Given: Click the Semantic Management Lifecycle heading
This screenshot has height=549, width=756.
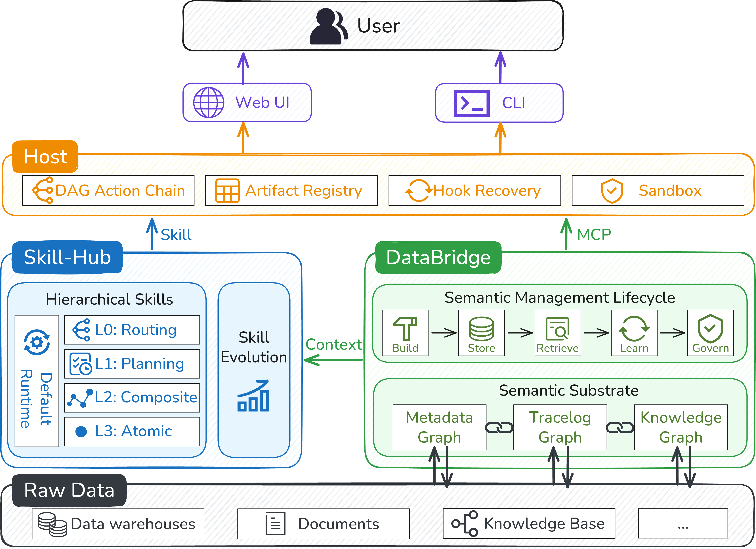Looking at the screenshot, I should [560, 298].
